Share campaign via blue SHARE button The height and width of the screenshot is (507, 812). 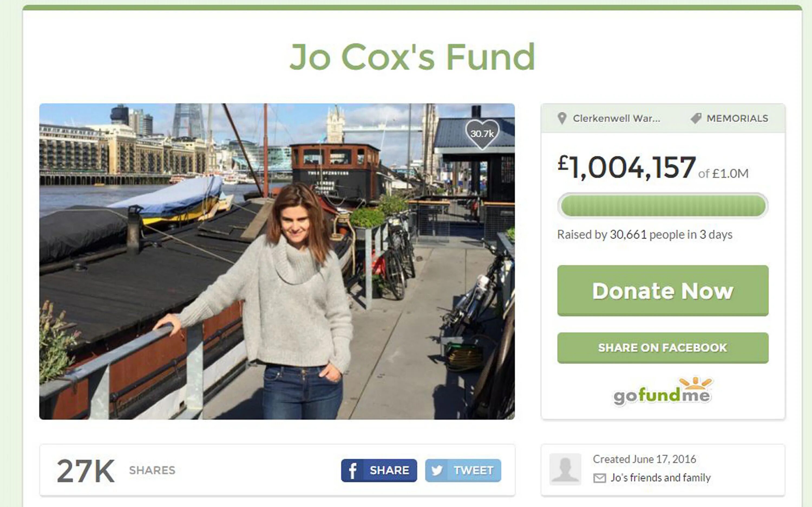tap(379, 470)
